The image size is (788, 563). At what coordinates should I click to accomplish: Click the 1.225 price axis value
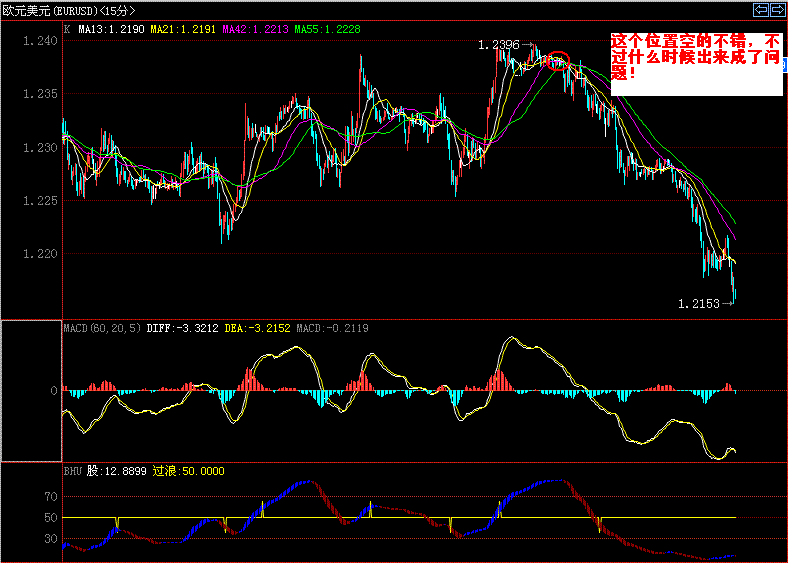tap(40, 201)
